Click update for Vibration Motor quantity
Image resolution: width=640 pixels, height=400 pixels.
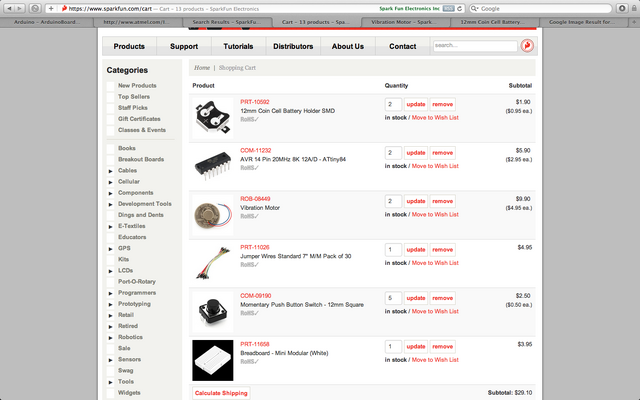point(416,201)
